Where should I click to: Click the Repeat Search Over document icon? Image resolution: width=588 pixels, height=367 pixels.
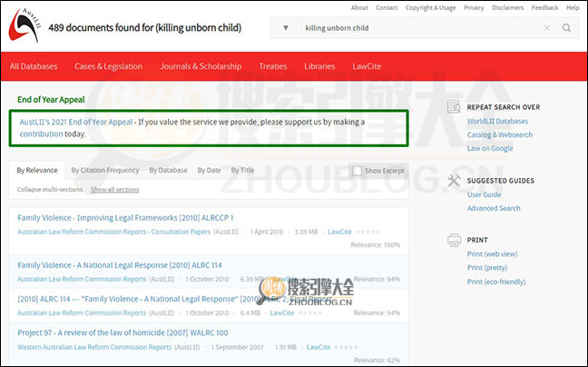click(454, 107)
